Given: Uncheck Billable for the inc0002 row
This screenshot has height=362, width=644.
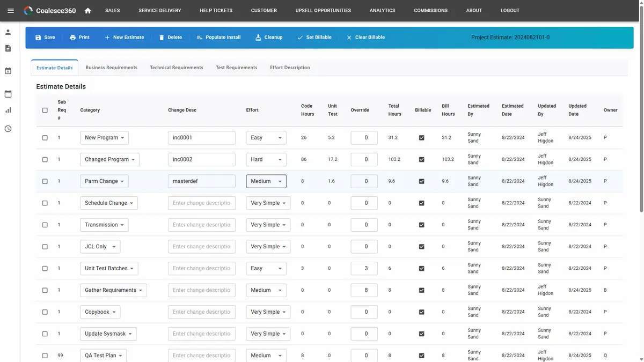Looking at the screenshot, I should [x=422, y=159].
